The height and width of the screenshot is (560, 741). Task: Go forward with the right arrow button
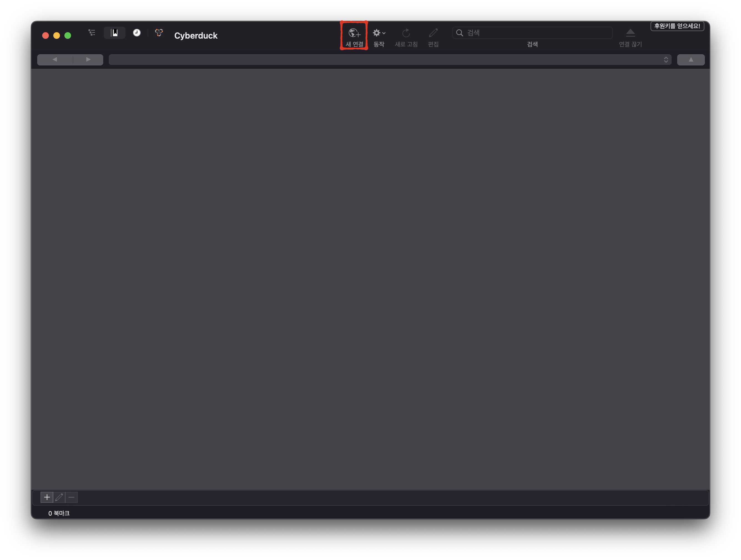(x=88, y=60)
